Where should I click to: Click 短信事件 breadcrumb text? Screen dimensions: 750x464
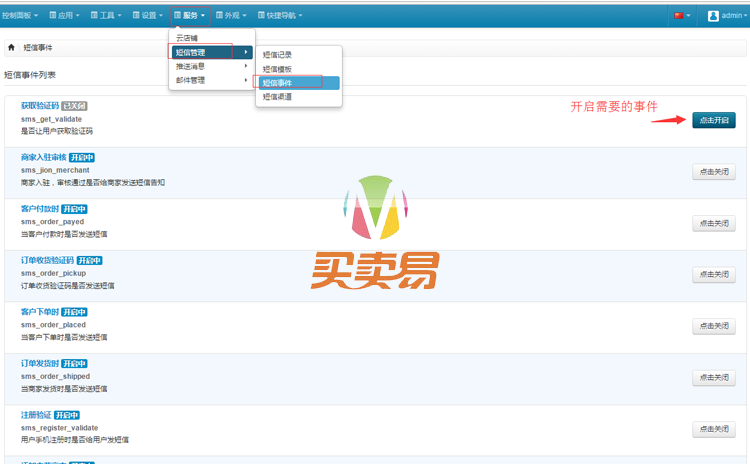(x=38, y=47)
